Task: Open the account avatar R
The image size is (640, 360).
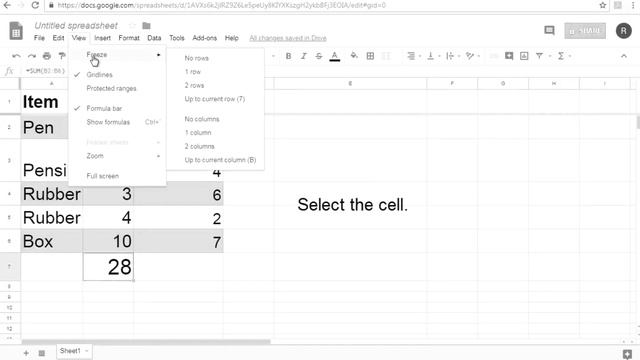Action: point(623,31)
